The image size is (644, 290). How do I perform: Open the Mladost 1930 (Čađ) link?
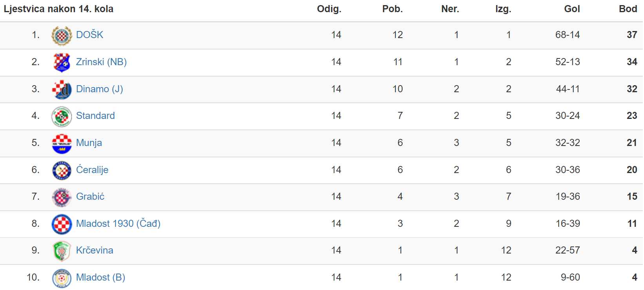[118, 224]
